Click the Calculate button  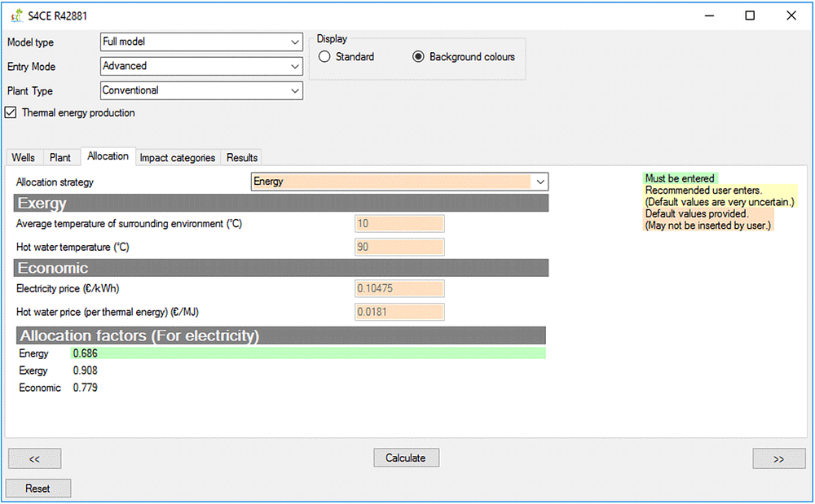[406, 458]
